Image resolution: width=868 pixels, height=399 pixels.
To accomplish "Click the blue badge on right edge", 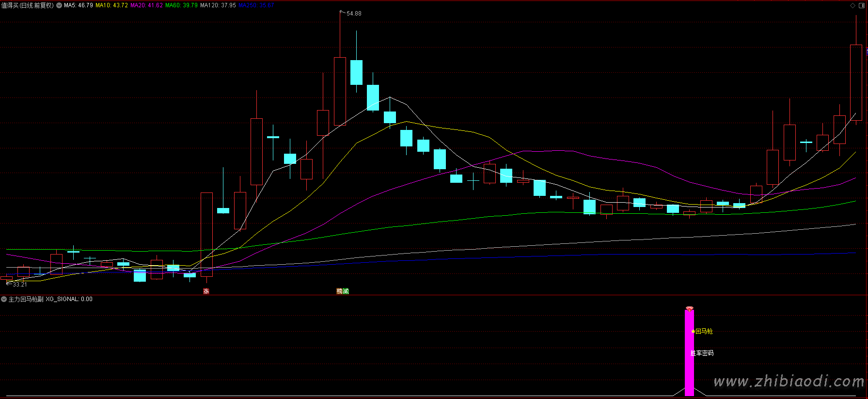I will [867, 51].
